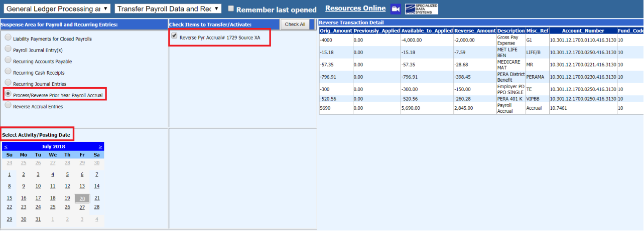Expand the Transfer Payroll Data dropdown
Screen dimensions: 644x231
click(x=168, y=9)
